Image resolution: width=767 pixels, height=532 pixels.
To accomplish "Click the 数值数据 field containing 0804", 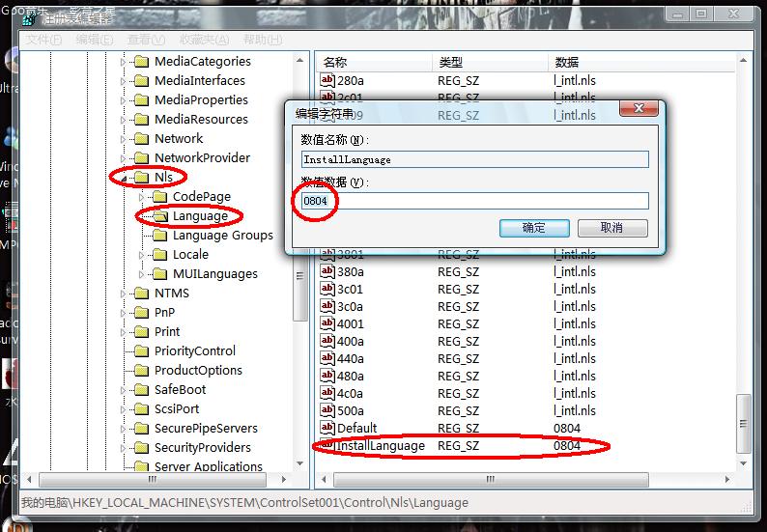I will tap(473, 201).
